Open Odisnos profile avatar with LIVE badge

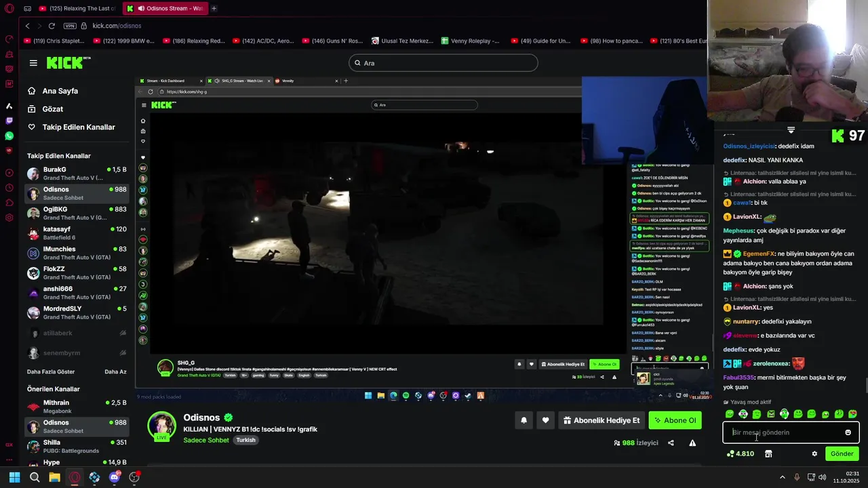(x=162, y=426)
